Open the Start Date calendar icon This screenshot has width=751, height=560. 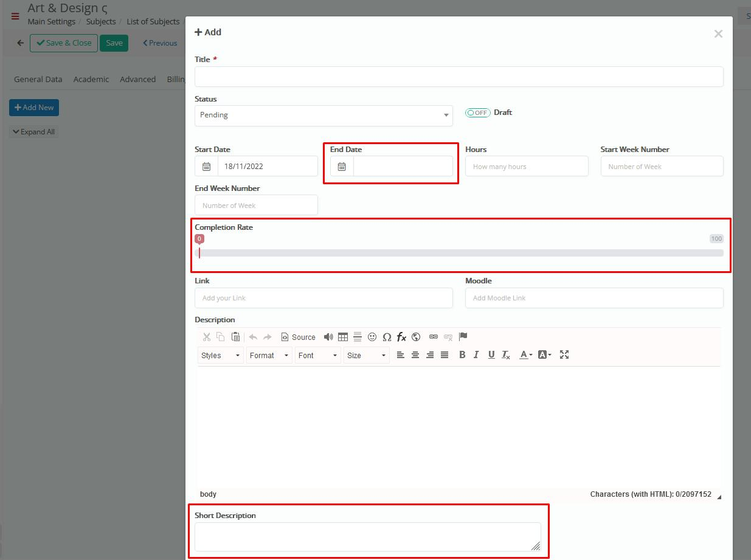click(x=207, y=167)
